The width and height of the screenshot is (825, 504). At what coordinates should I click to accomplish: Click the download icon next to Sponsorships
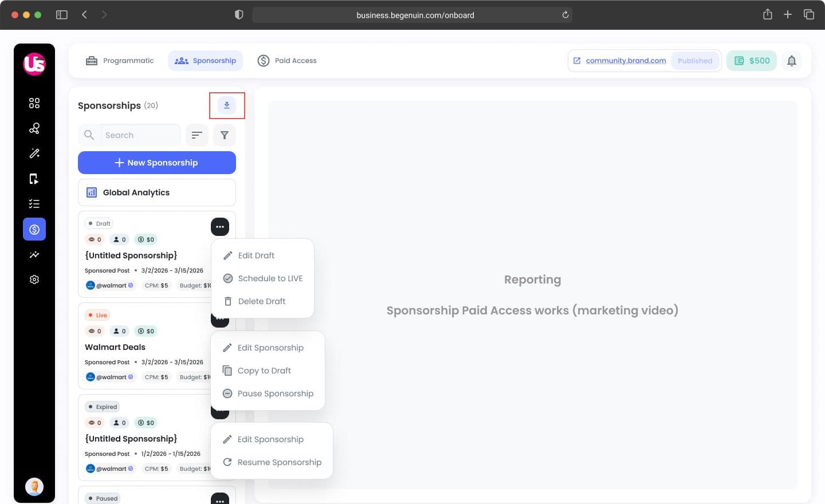tap(227, 105)
